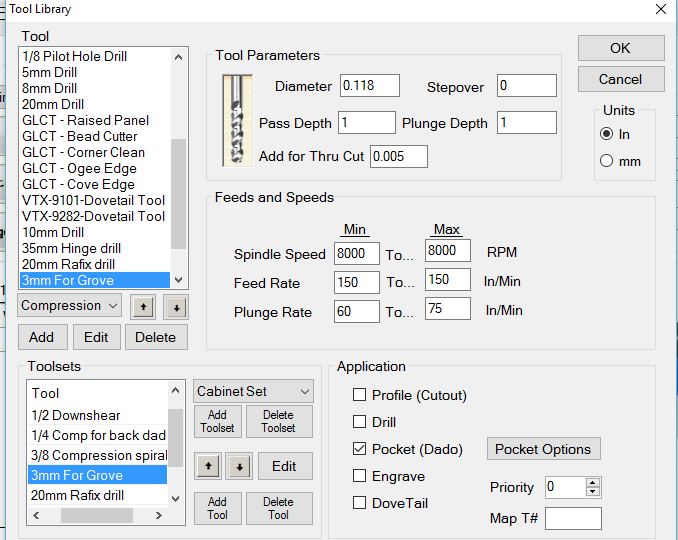Click the toolset move down arrow button

pos(238,466)
